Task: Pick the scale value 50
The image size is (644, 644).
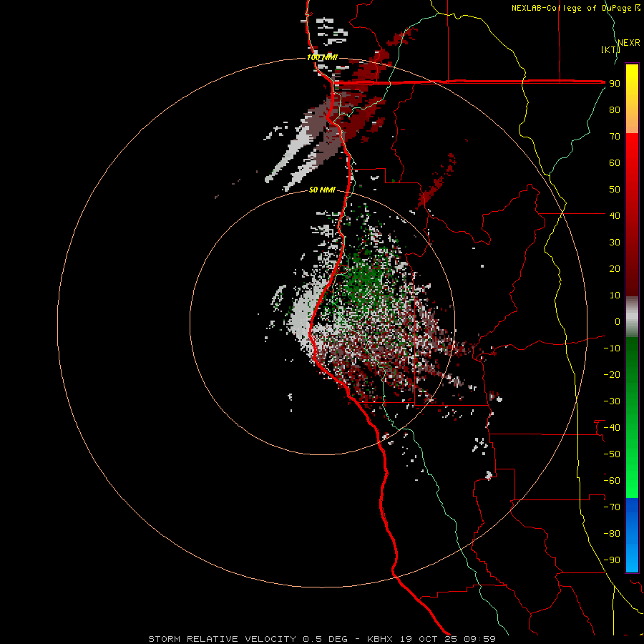Action: click(615, 190)
